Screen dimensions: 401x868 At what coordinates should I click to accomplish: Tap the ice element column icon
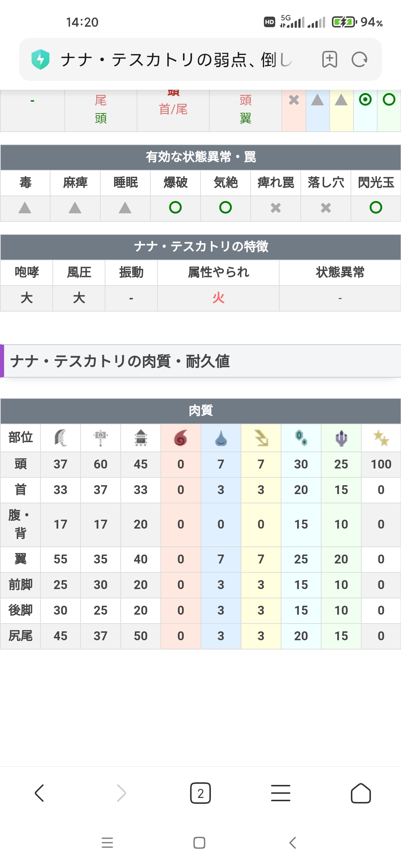pyautogui.click(x=301, y=438)
